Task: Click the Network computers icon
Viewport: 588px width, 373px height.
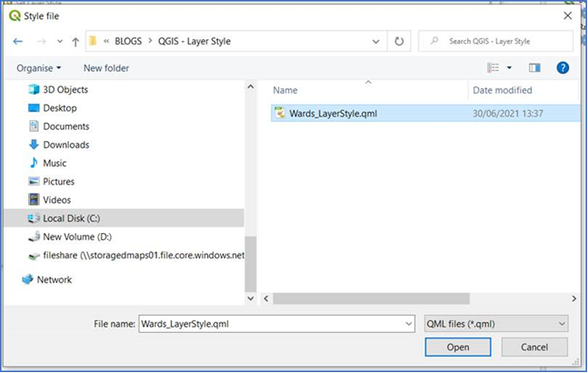Action: coord(27,279)
